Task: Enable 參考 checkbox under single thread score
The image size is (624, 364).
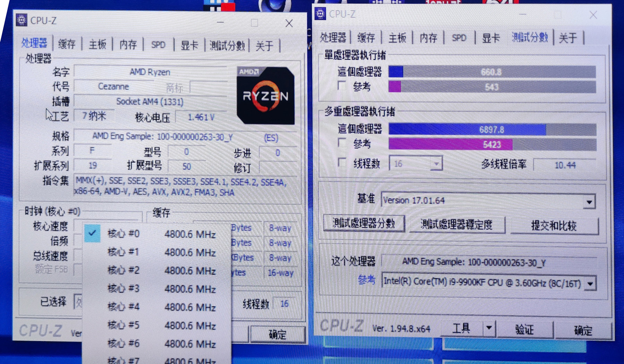Action: [x=342, y=86]
